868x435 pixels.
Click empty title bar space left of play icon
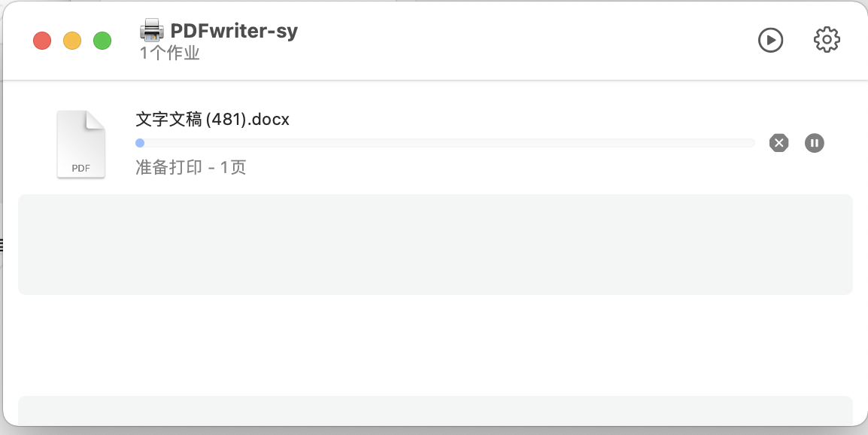[526, 41]
